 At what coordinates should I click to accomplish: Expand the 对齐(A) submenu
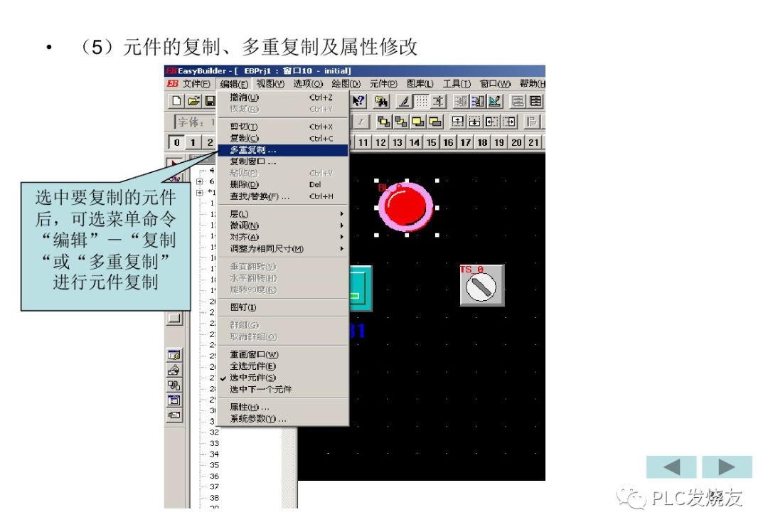[x=283, y=237]
